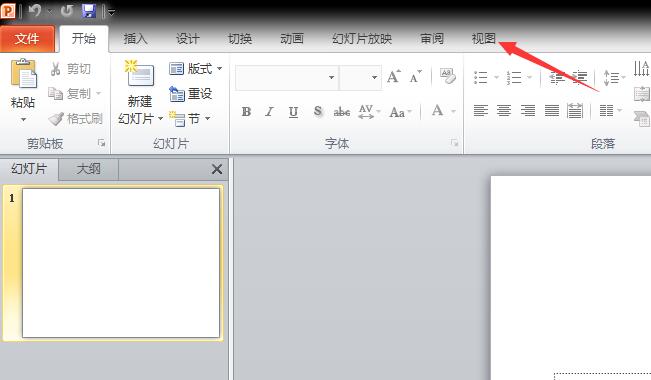Screen dimensions: 651x380
Task: Expand the 新建幻灯片 dropdown arrow
Action: tap(160, 119)
